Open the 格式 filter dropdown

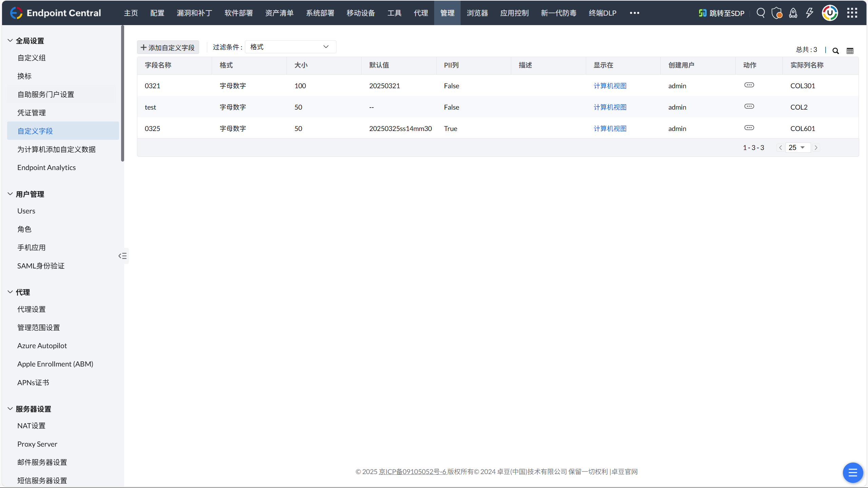(x=290, y=47)
